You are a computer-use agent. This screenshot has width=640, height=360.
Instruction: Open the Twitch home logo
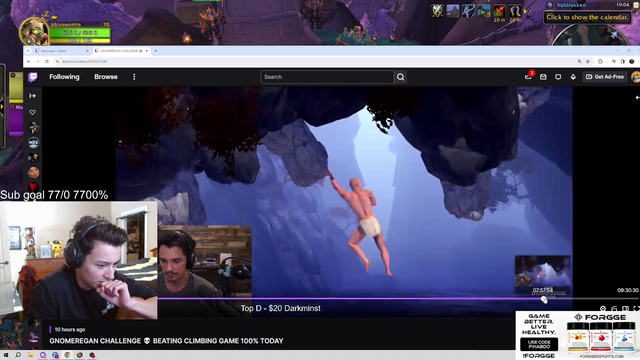(x=33, y=77)
